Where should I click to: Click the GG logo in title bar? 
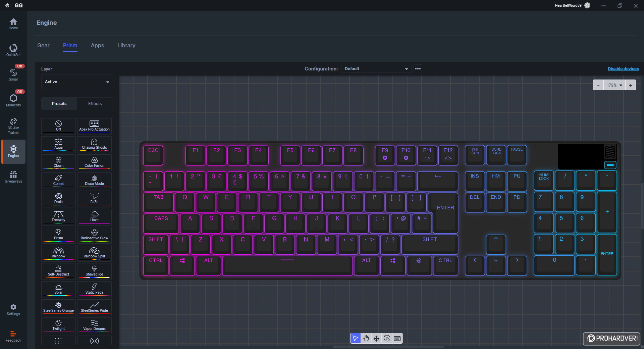[x=18, y=5]
